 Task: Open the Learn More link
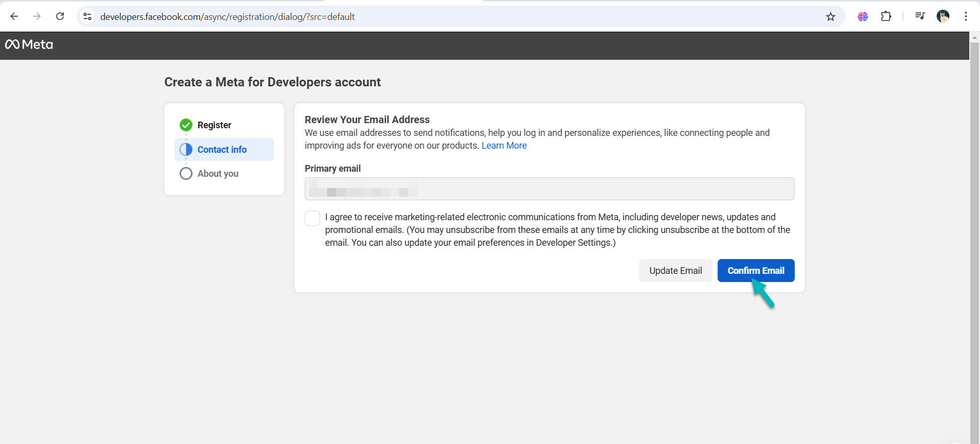coord(504,146)
